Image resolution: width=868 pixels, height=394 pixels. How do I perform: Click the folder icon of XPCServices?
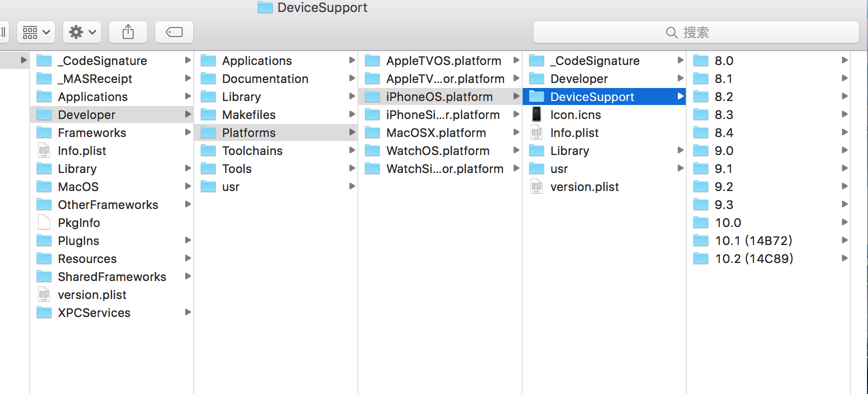[44, 312]
